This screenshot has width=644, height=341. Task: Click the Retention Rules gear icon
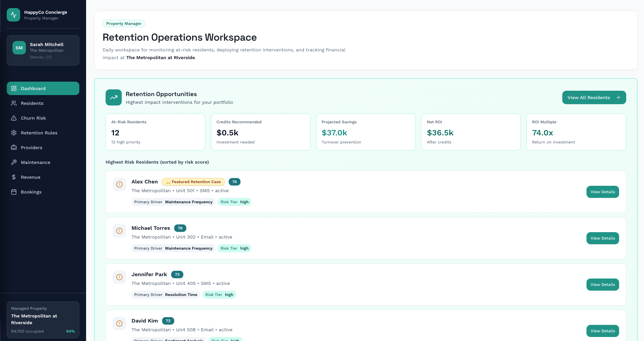click(14, 133)
